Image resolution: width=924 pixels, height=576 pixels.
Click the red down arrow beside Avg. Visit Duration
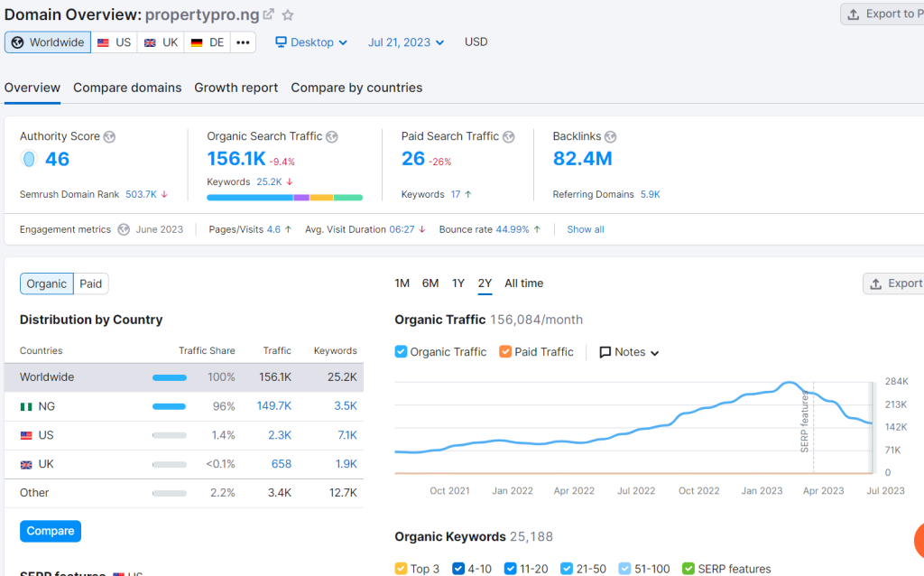point(422,229)
